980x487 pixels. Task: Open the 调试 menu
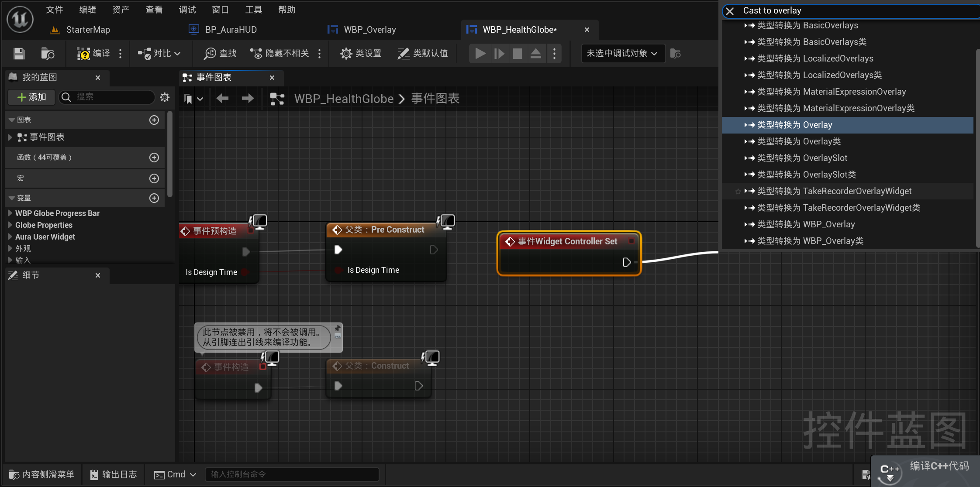click(187, 10)
